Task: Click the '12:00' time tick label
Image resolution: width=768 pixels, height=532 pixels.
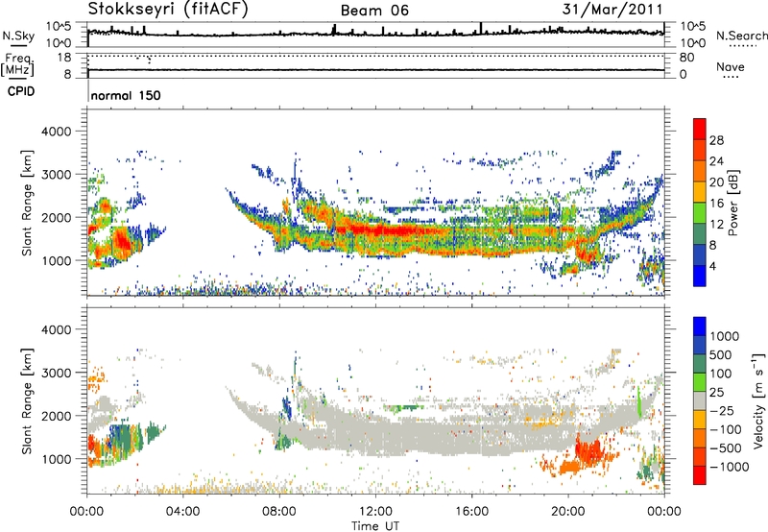Action: pos(375,512)
